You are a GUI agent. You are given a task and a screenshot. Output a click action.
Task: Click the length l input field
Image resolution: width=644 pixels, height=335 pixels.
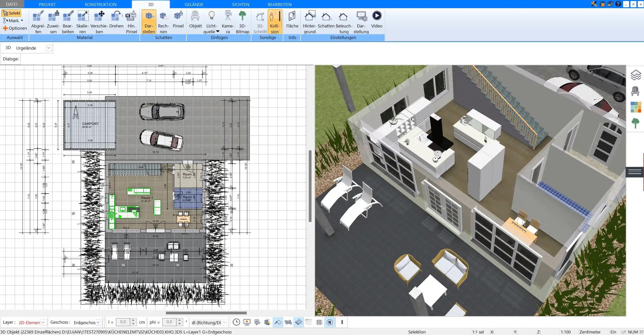123,322
